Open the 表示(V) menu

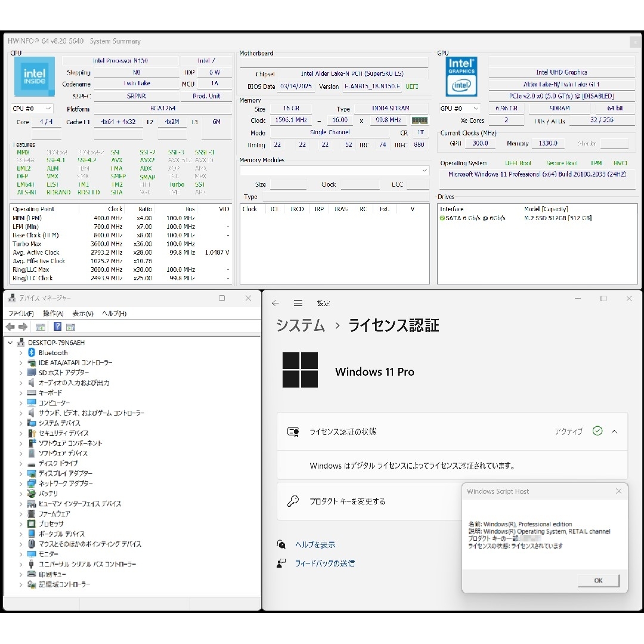tap(83, 314)
